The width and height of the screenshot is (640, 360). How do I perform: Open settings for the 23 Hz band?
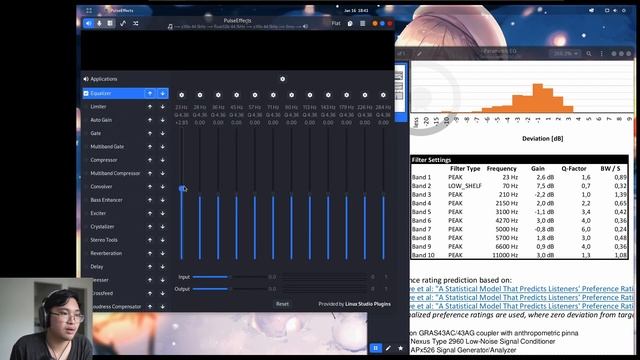182,95
